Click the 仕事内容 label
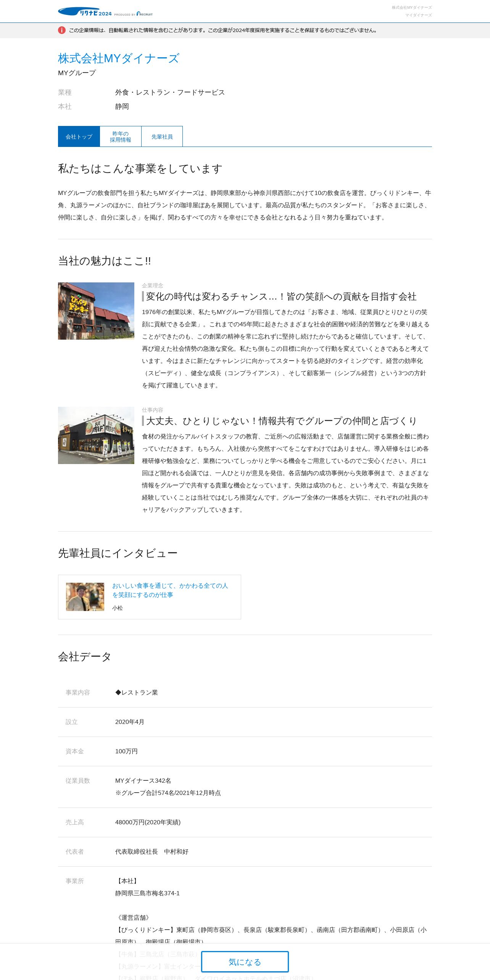The width and height of the screenshot is (490, 980). click(x=153, y=410)
